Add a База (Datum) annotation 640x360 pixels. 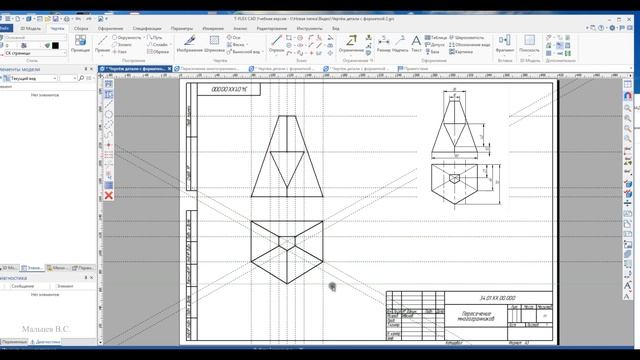coord(432,52)
